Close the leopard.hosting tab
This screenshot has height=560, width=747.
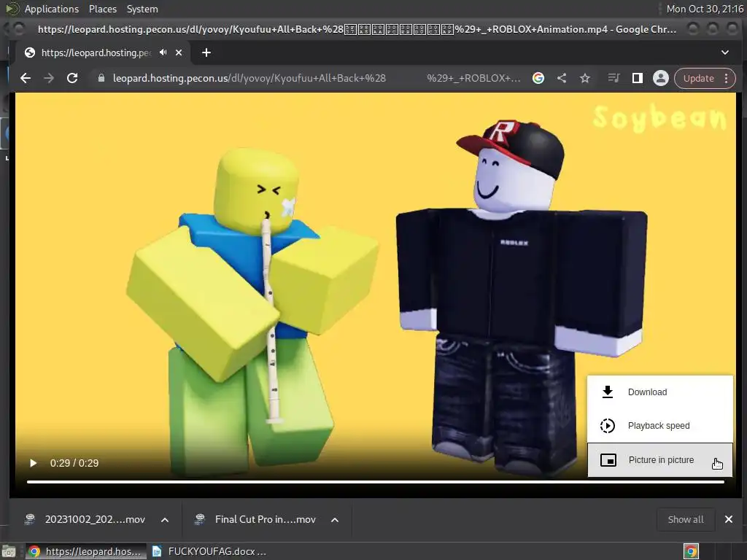[x=179, y=52]
